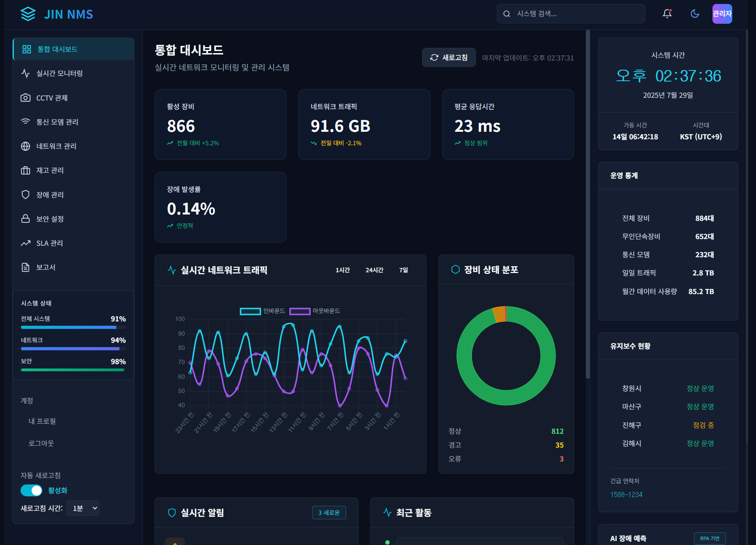Open the 새로고침 시간 dropdown
Image resolution: width=756 pixels, height=545 pixels.
tap(83, 508)
